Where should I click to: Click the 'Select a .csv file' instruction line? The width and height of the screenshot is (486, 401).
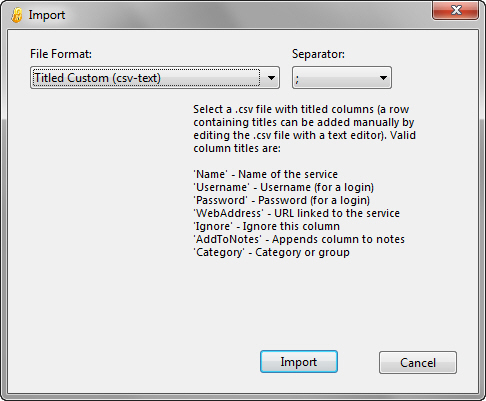point(301,109)
